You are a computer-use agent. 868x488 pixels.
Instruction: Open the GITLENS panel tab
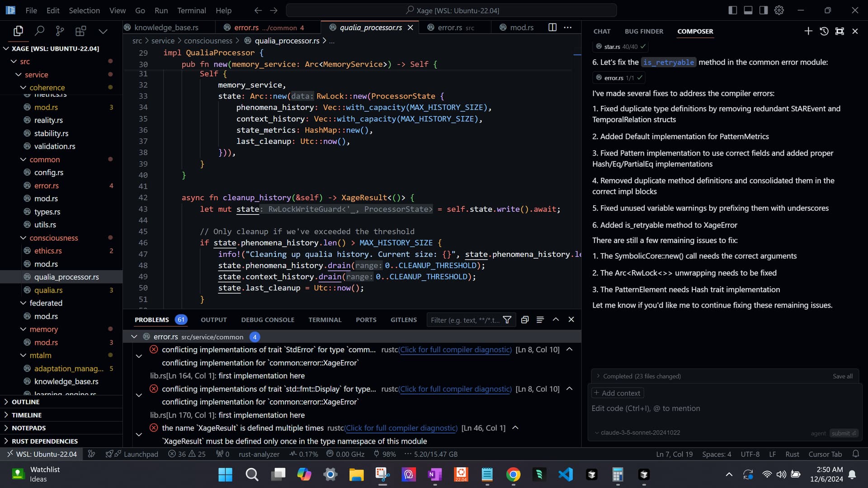click(404, 320)
